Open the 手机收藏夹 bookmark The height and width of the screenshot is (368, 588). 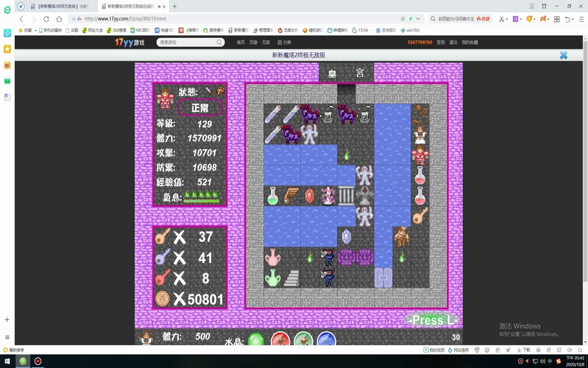(x=50, y=30)
